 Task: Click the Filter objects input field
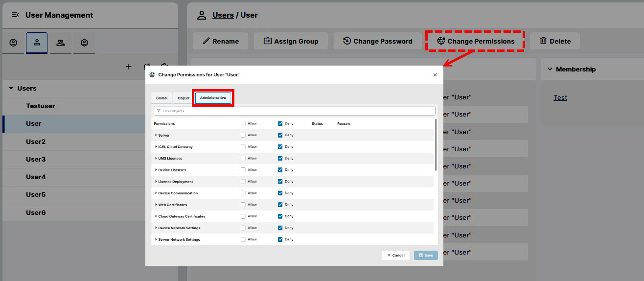click(294, 111)
